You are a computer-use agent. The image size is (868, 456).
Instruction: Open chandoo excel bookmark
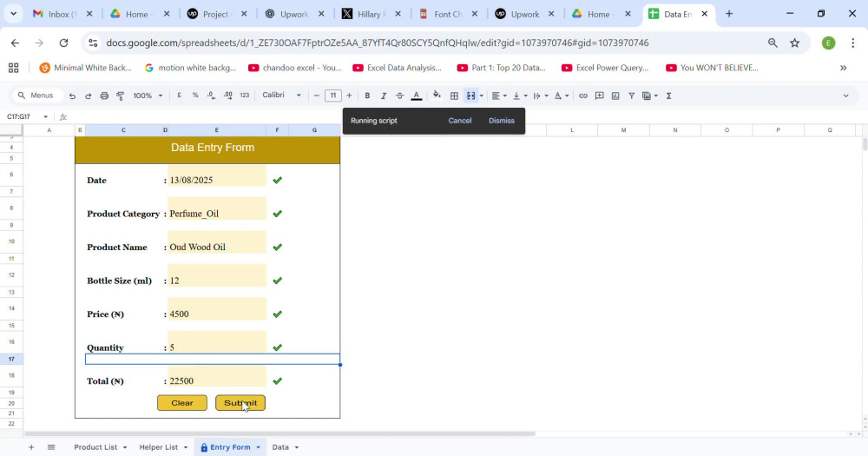pyautogui.click(x=295, y=68)
